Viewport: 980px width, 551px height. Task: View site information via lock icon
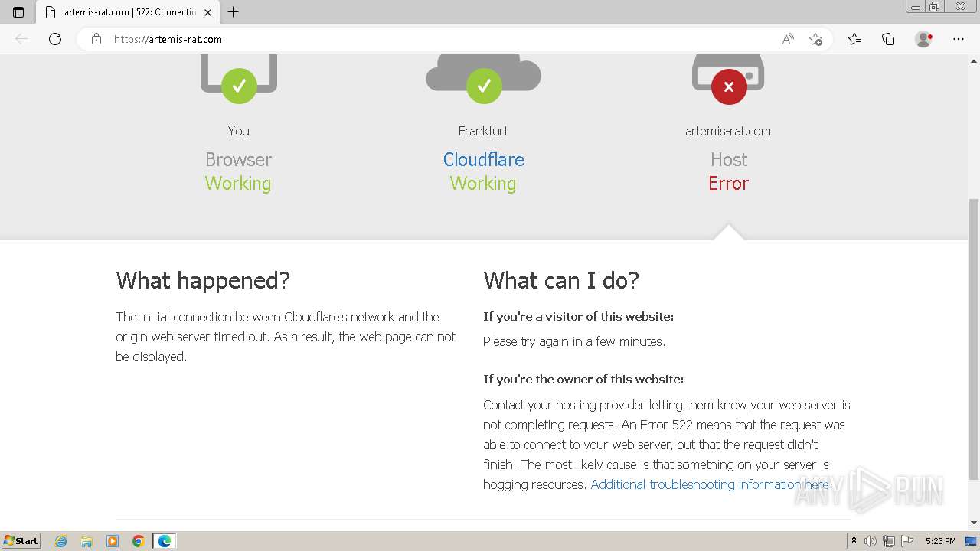(x=96, y=39)
